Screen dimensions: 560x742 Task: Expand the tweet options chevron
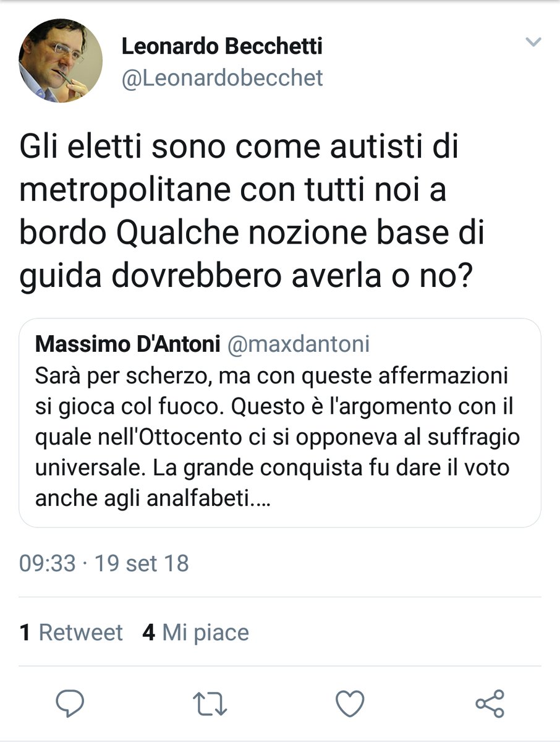click(x=533, y=43)
